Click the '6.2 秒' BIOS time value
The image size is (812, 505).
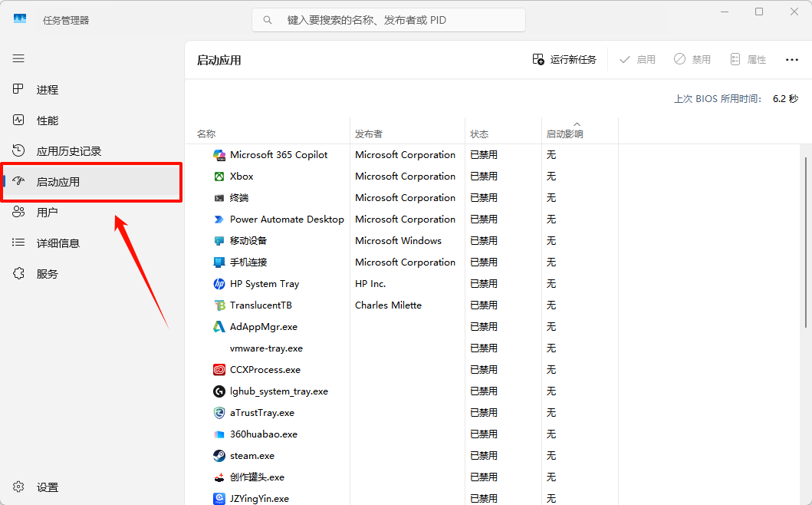[786, 99]
